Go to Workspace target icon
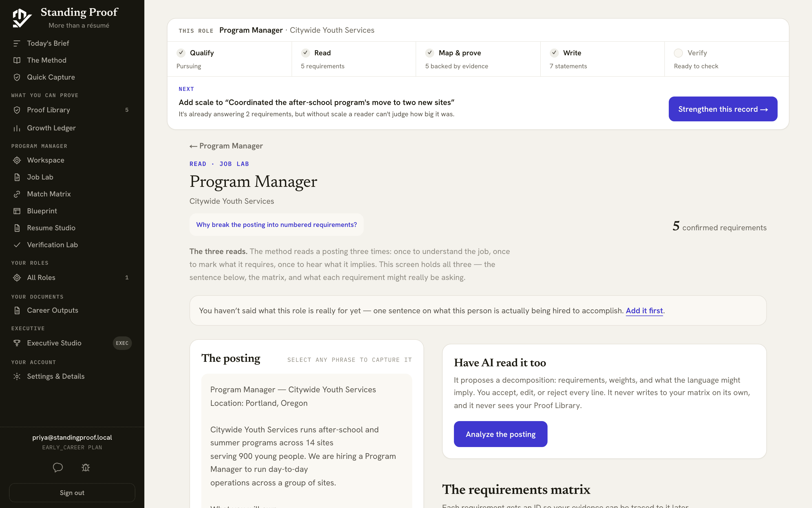 pyautogui.click(x=17, y=160)
